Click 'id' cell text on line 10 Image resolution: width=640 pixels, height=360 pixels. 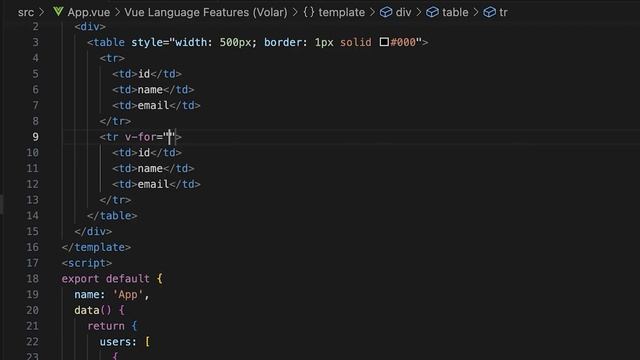point(144,153)
